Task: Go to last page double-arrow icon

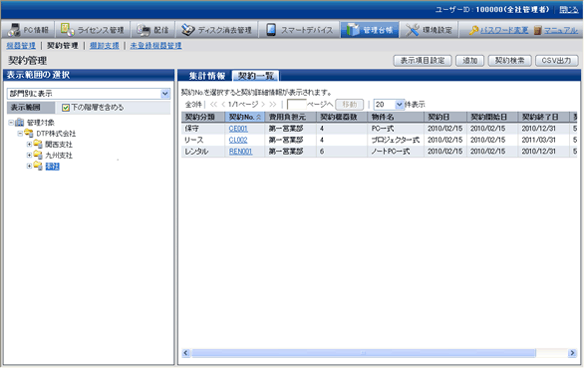Action: [x=273, y=105]
